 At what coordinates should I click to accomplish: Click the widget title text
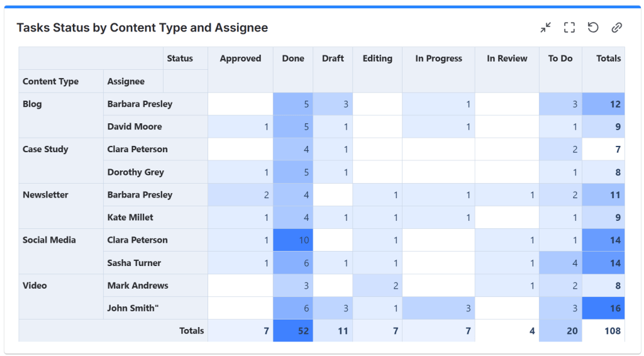coord(142,28)
